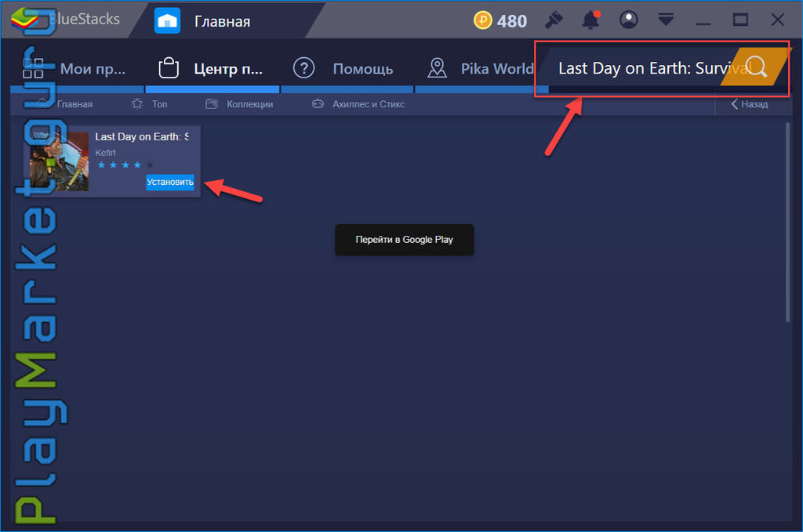Viewport: 803px width, 532px height.
Task: Click the gold coin icon
Action: tap(482, 21)
